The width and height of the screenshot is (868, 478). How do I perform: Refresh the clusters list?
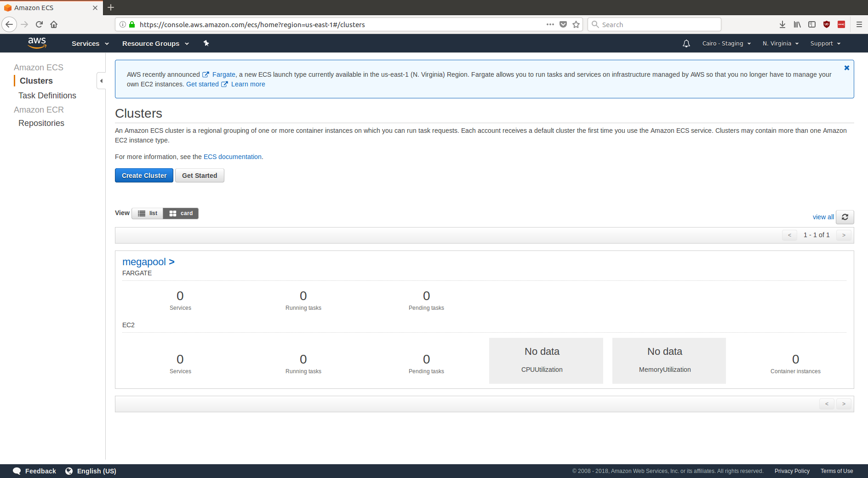(x=845, y=217)
